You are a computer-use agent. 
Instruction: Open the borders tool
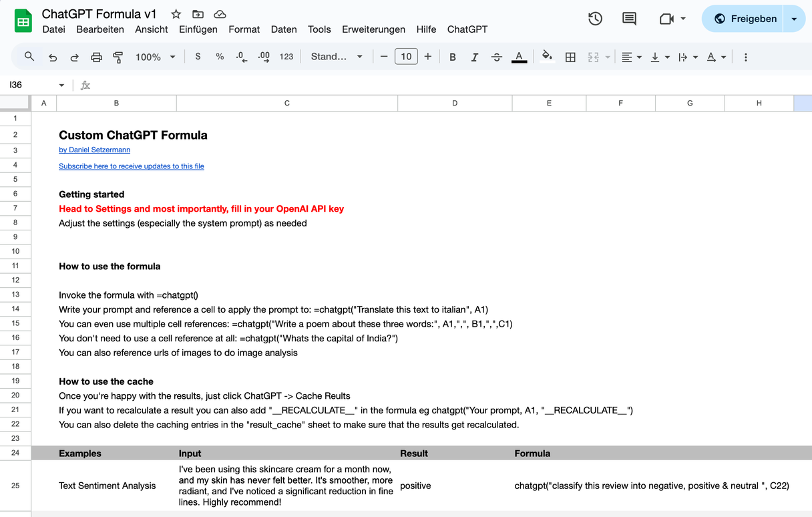tap(570, 57)
